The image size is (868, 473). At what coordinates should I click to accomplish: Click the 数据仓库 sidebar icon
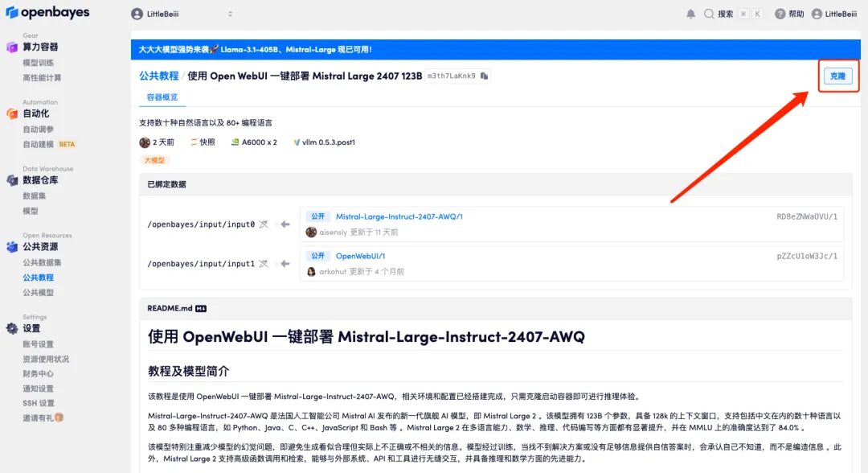point(12,180)
